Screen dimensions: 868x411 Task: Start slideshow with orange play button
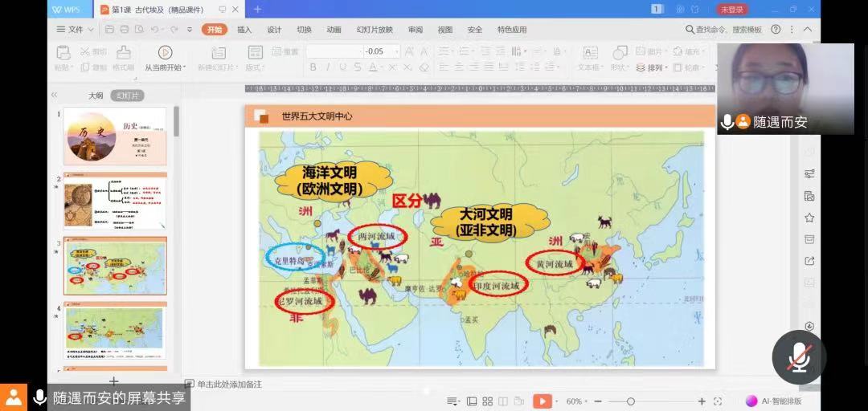tap(542, 401)
